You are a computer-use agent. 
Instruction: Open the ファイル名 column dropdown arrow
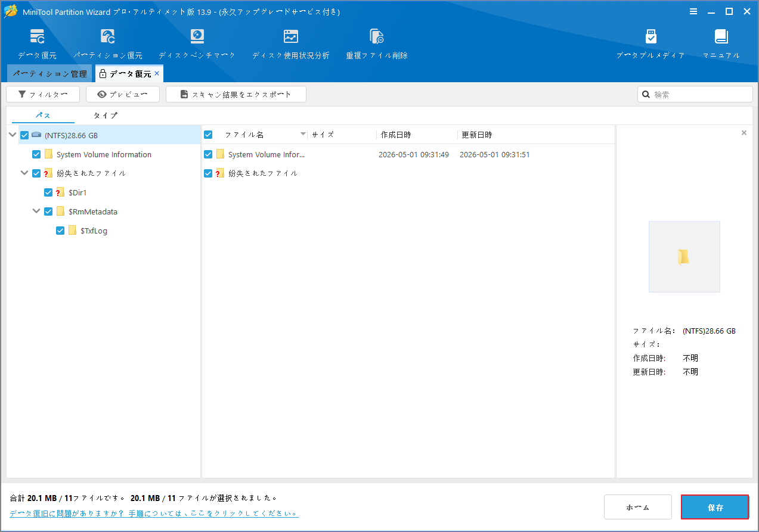pos(303,135)
